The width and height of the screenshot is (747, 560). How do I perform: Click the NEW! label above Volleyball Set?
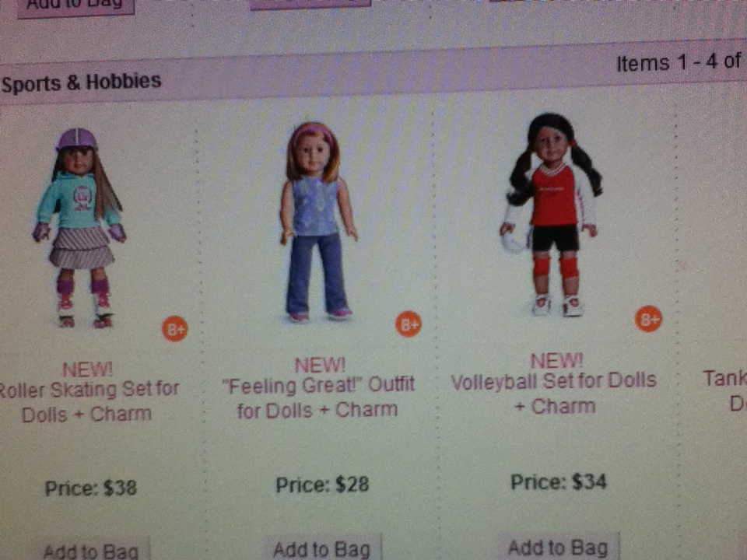(x=556, y=360)
